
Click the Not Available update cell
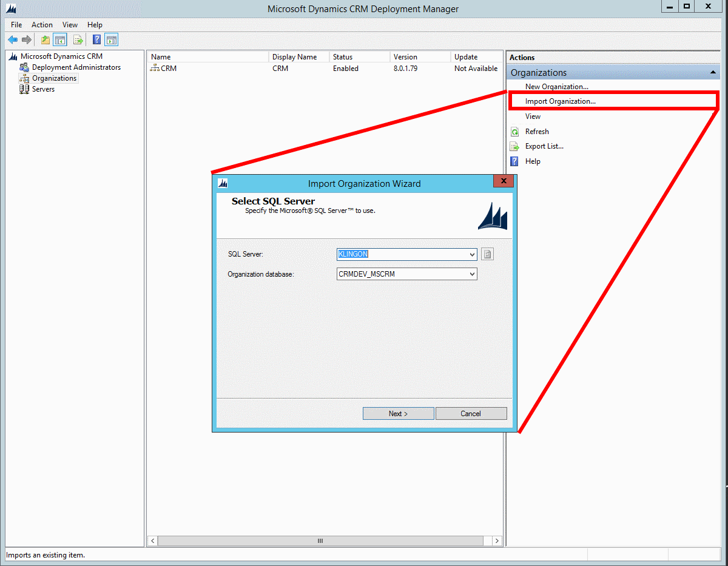[x=476, y=69]
